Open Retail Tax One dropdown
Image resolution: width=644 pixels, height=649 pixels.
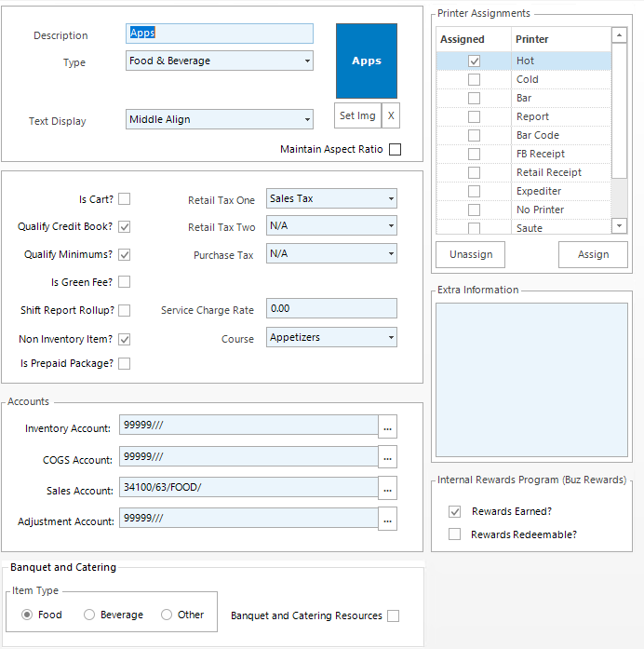pos(331,198)
